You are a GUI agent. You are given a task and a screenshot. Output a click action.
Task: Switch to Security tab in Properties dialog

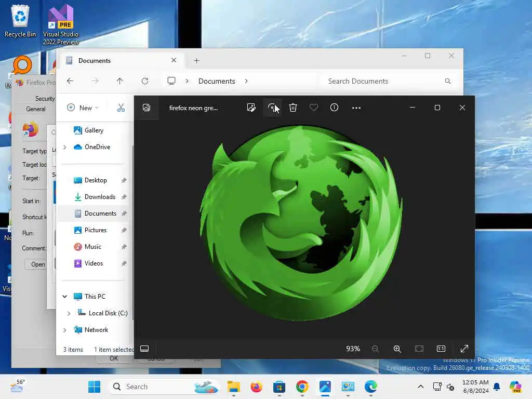[x=45, y=98]
